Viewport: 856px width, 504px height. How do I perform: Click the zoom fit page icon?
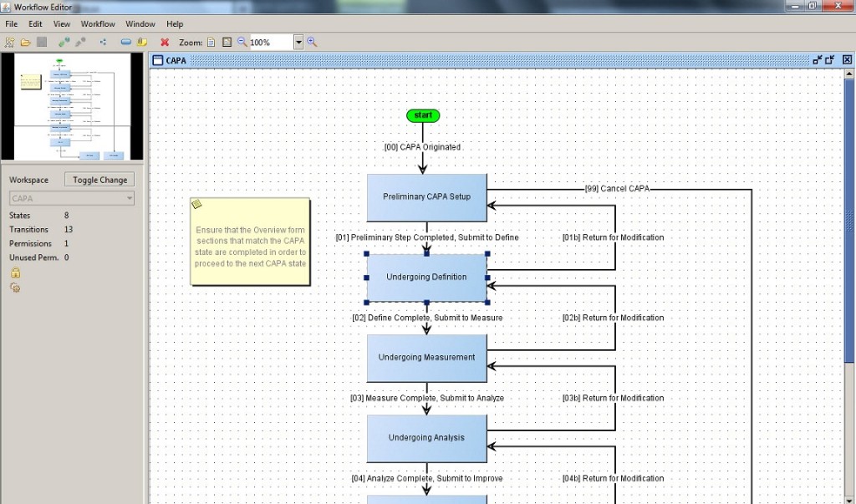(x=211, y=42)
